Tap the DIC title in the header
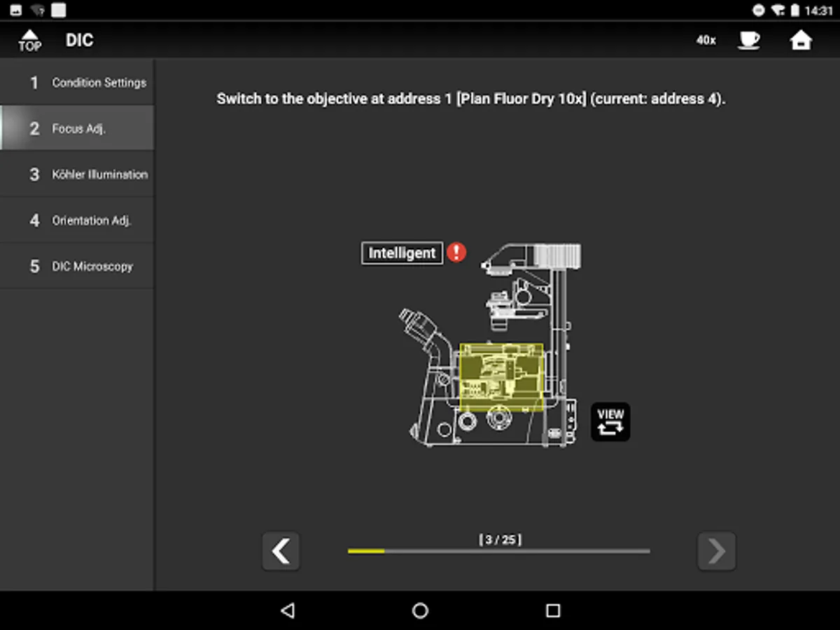The height and width of the screenshot is (630, 840). point(79,40)
